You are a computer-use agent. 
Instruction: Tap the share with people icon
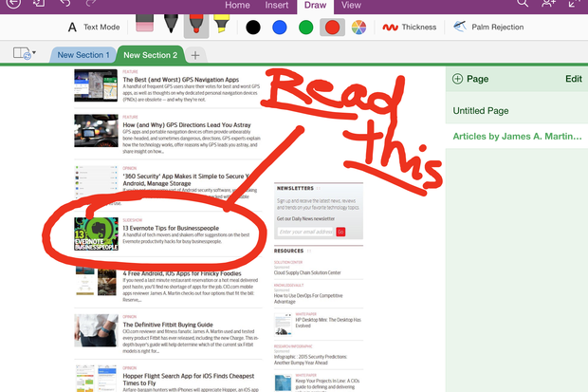(548, 3)
